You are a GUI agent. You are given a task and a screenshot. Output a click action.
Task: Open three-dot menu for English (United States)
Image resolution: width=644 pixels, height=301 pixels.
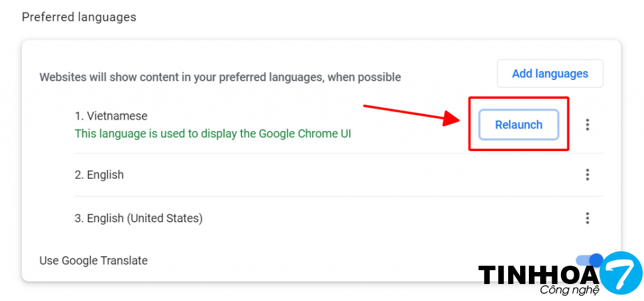(587, 219)
